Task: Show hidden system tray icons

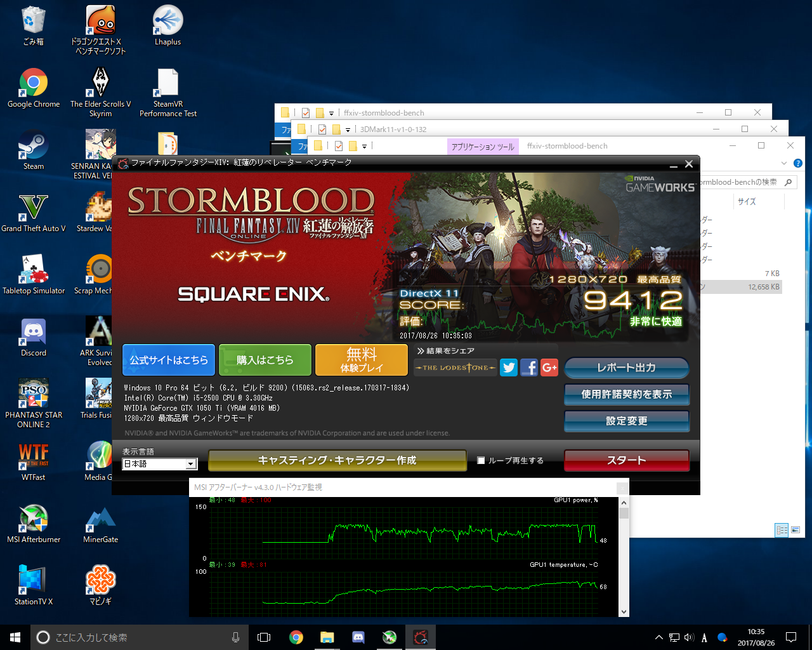Action: click(658, 637)
